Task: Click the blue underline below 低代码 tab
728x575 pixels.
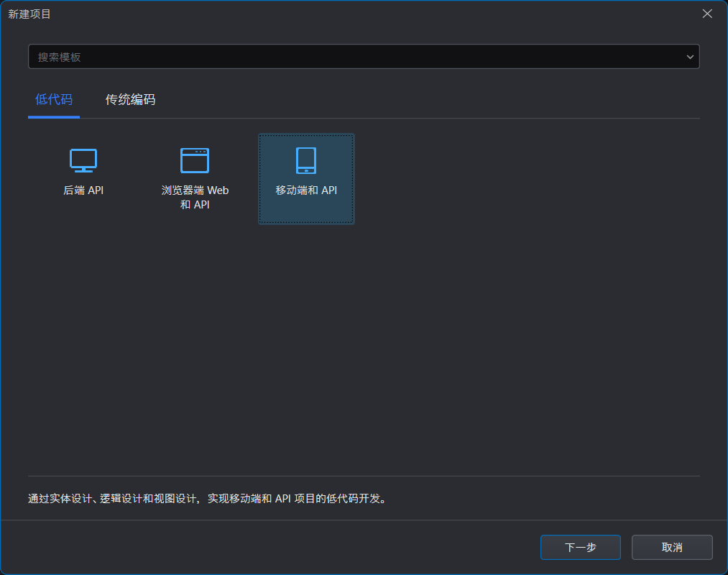Action: pos(54,116)
